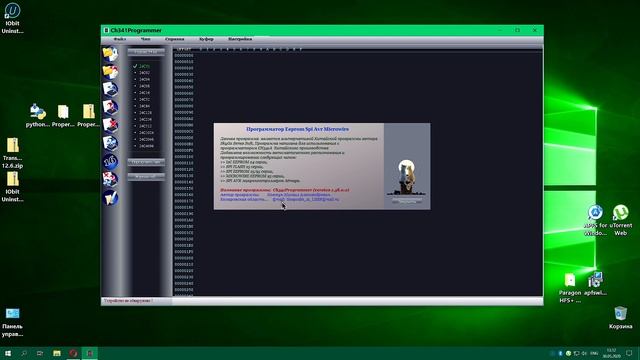Image resolution: width=640 pixels, height=360 pixels.
Task: Click the active Ch341Programmer taskbar button
Action: (90, 353)
